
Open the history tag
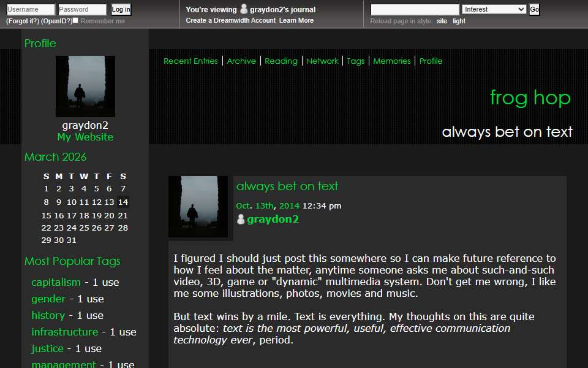tap(48, 315)
